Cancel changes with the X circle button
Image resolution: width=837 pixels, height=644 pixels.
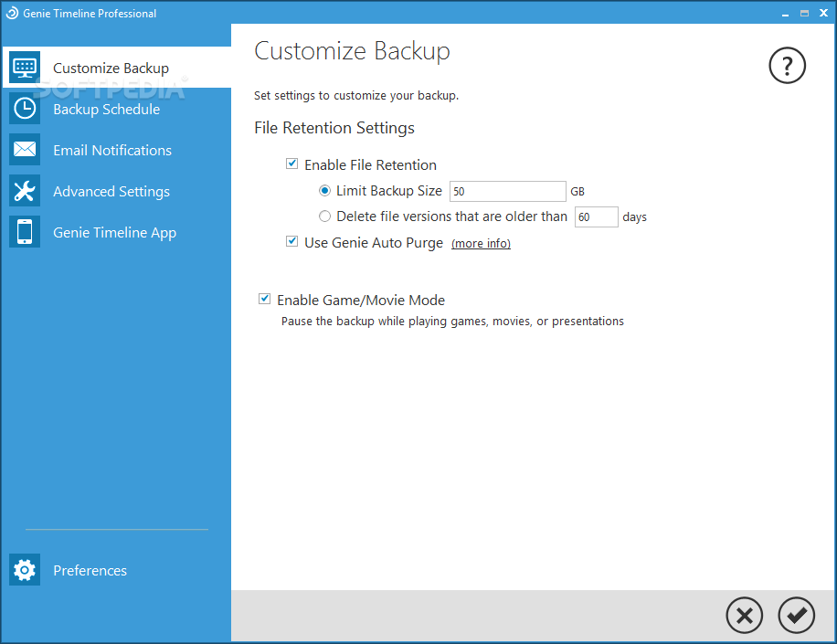pos(744,615)
